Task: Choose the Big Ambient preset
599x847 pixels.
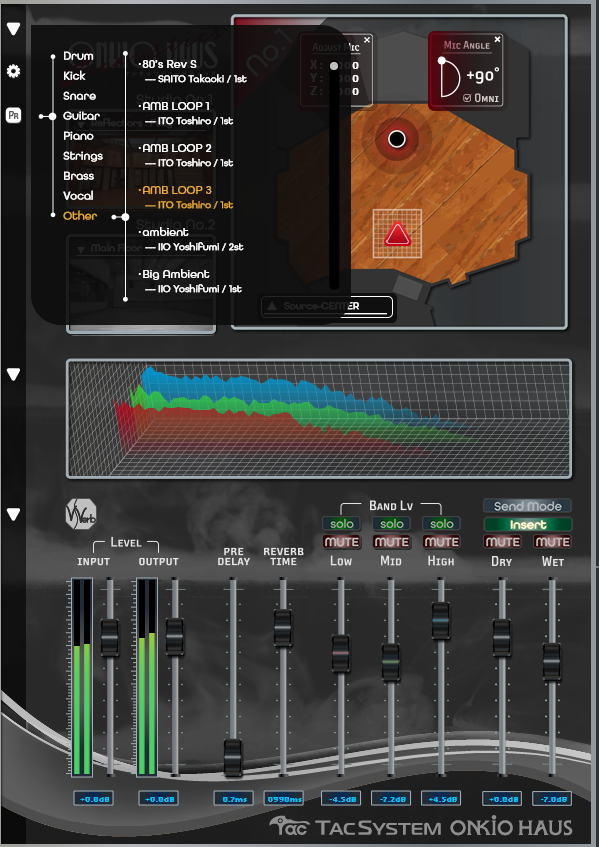Action: 190,282
